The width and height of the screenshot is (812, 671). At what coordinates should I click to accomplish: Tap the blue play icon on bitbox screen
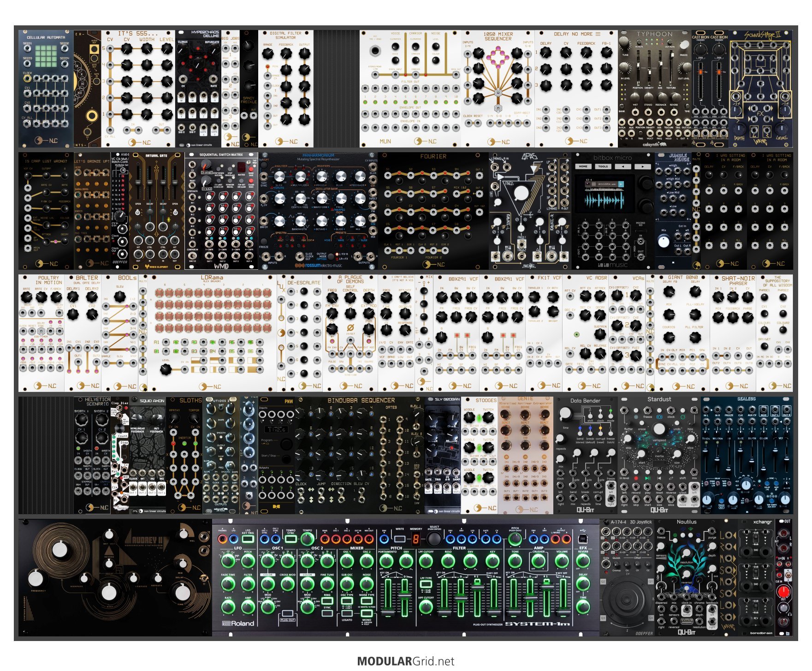[x=621, y=184]
